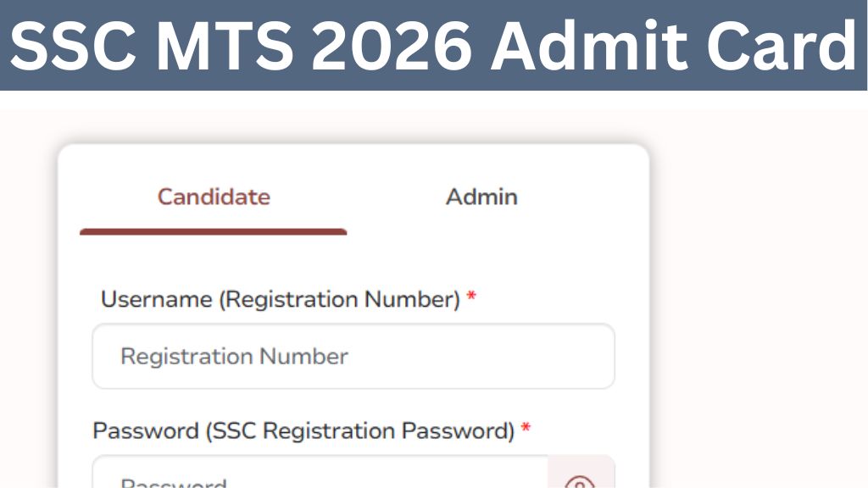This screenshot has width=868, height=488.
Task: Activate the Candidate login section
Action: click(213, 197)
